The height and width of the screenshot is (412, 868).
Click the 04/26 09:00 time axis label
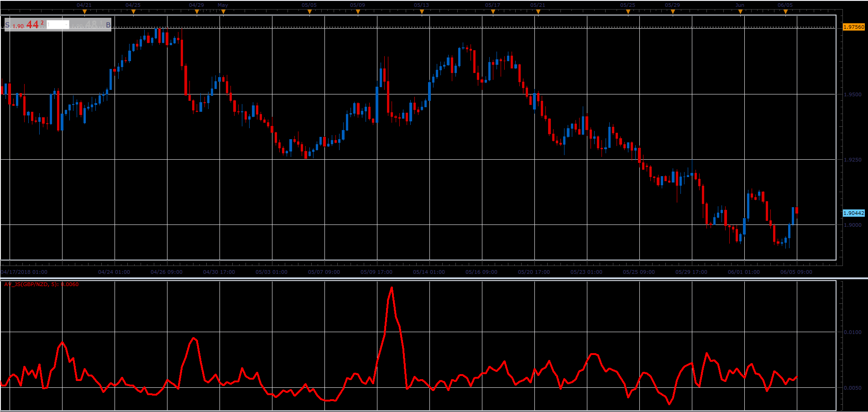(167, 272)
